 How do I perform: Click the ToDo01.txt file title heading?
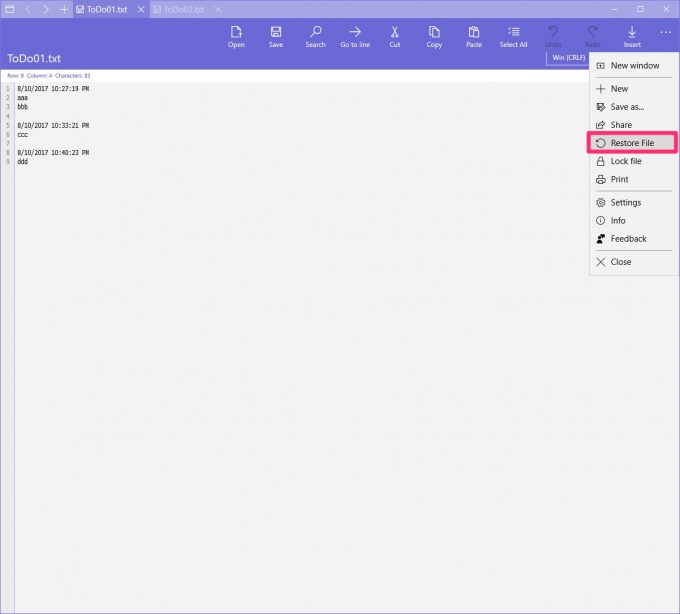coord(34,59)
